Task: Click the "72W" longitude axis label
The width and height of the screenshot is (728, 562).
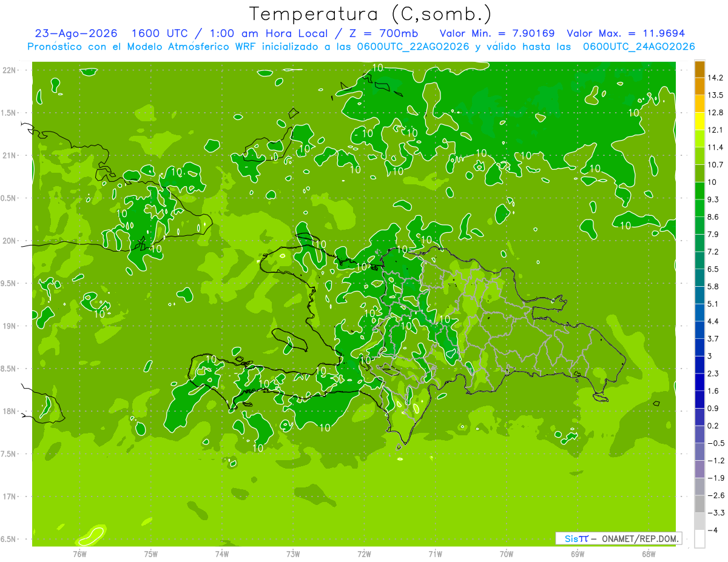Action: [x=364, y=554]
